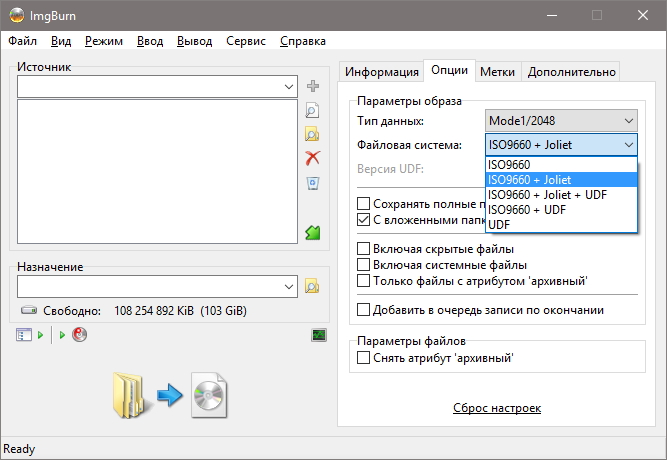Open the Вывод menu
667x460 pixels.
pos(194,41)
